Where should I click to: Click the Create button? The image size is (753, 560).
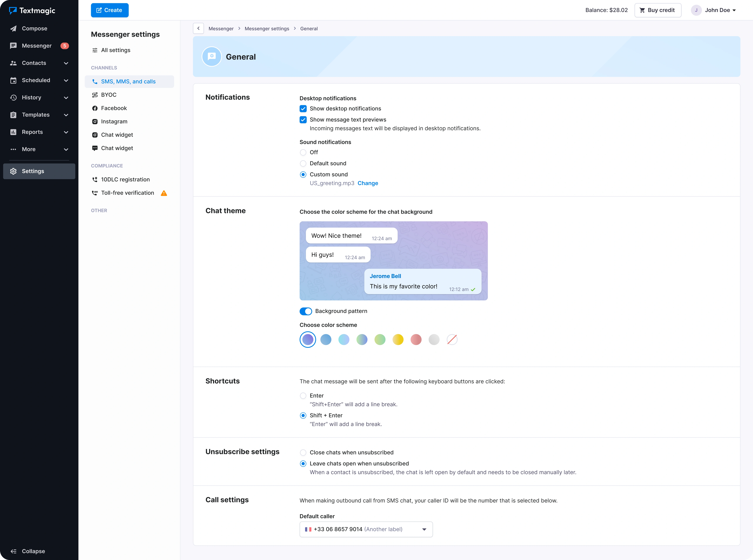click(x=110, y=10)
